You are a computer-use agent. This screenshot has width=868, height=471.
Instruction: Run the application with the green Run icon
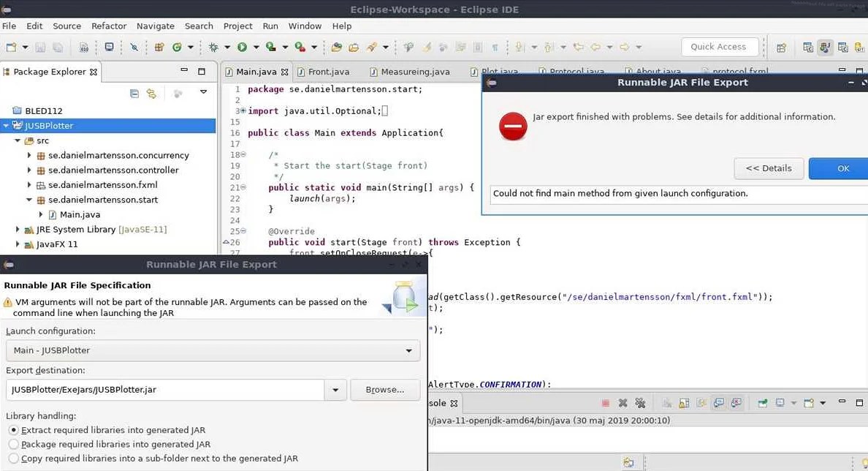coord(242,46)
